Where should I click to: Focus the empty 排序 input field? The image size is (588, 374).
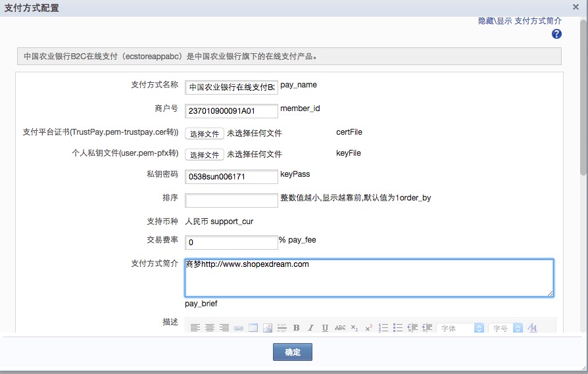coord(232,200)
